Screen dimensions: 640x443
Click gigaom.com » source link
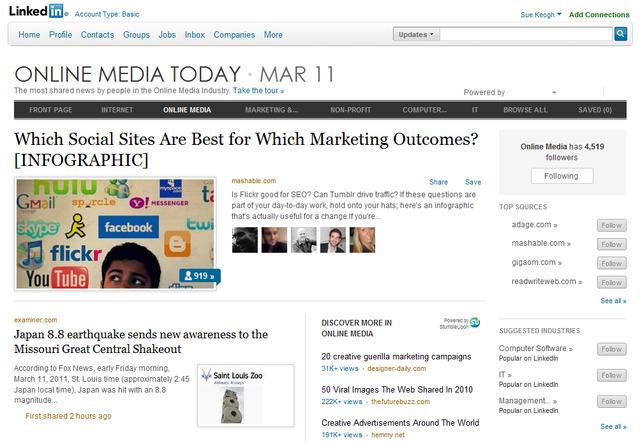click(x=537, y=262)
